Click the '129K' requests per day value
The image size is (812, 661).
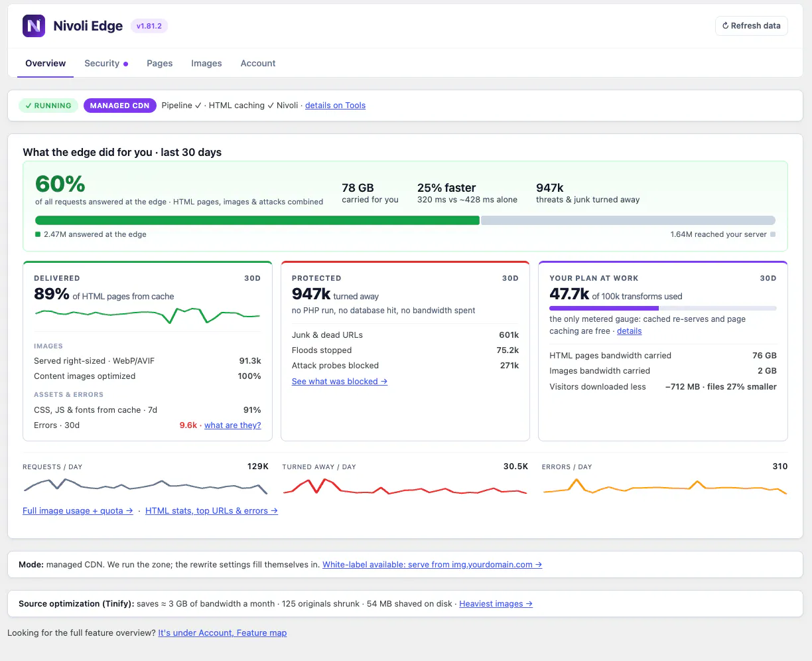258,467
